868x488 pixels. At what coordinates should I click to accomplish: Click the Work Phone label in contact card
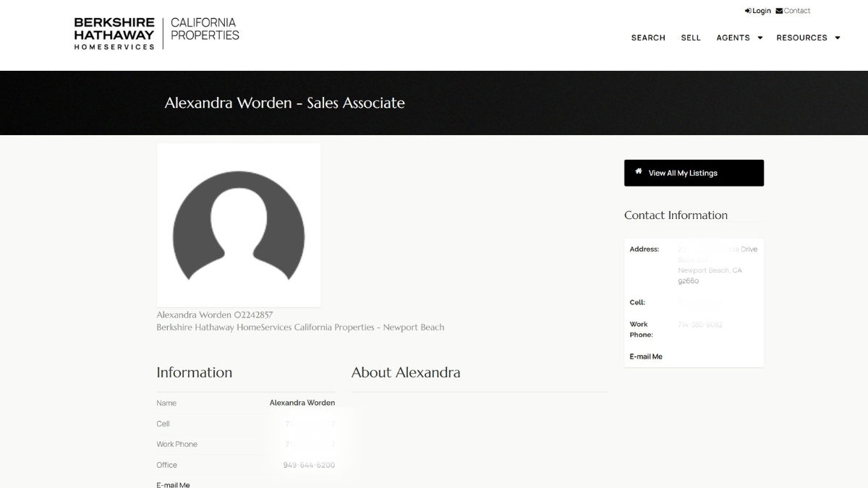point(641,330)
